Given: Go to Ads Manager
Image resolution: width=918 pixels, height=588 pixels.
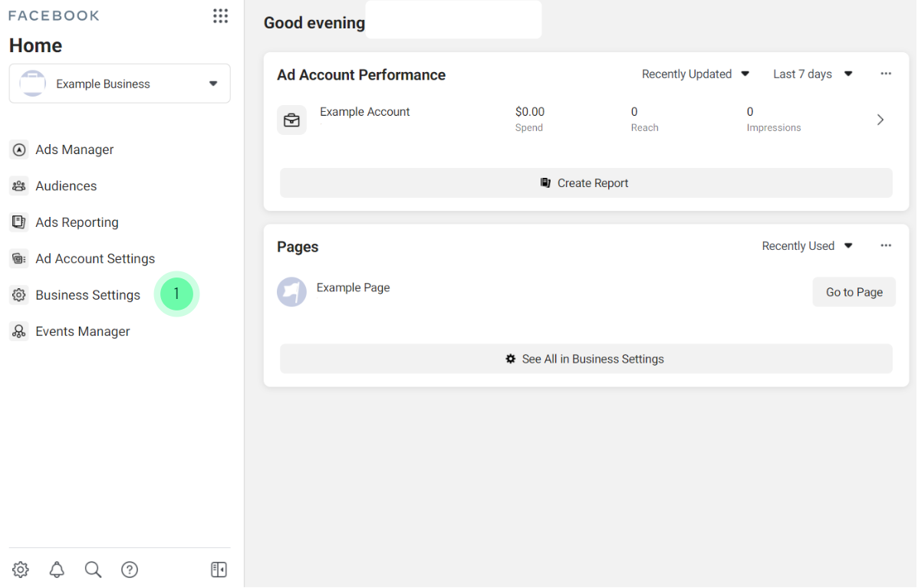Looking at the screenshot, I should click(x=74, y=149).
